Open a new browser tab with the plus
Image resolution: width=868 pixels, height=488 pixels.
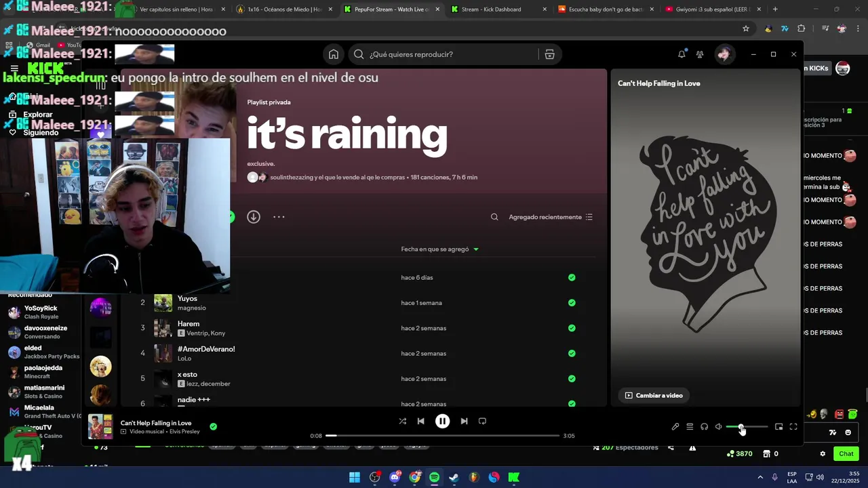point(775,9)
